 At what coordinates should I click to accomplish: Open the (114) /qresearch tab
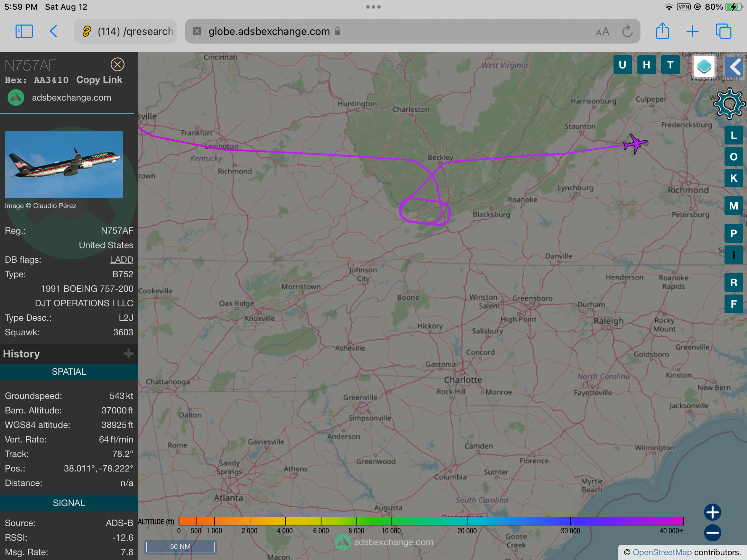(126, 31)
